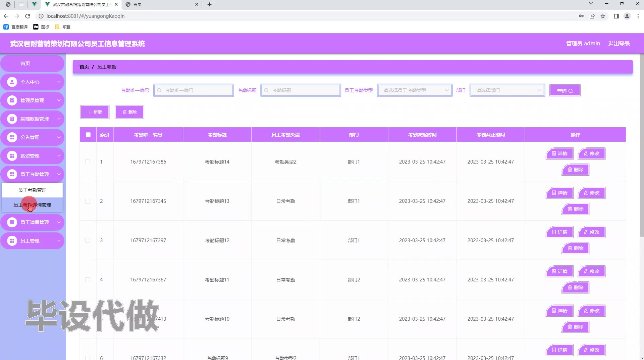Select 员工考勤详情管理 submenu item
This screenshot has height=360, width=644.
click(x=32, y=205)
